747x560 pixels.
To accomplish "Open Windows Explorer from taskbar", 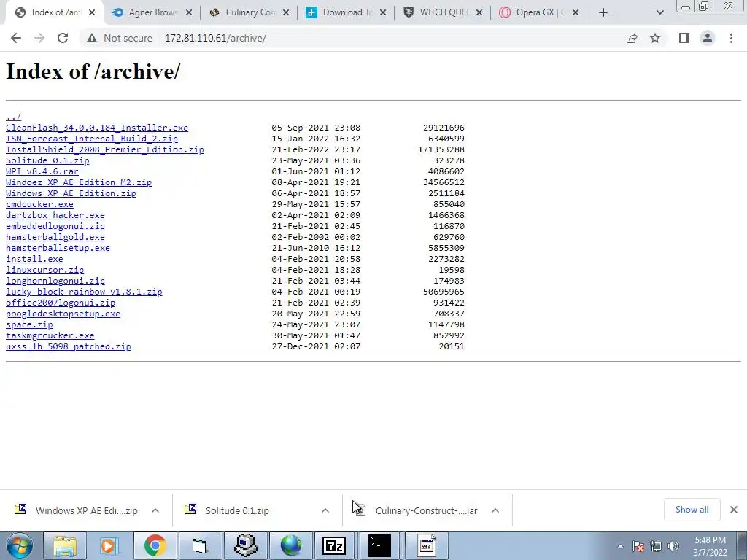I will pyautogui.click(x=65, y=545).
